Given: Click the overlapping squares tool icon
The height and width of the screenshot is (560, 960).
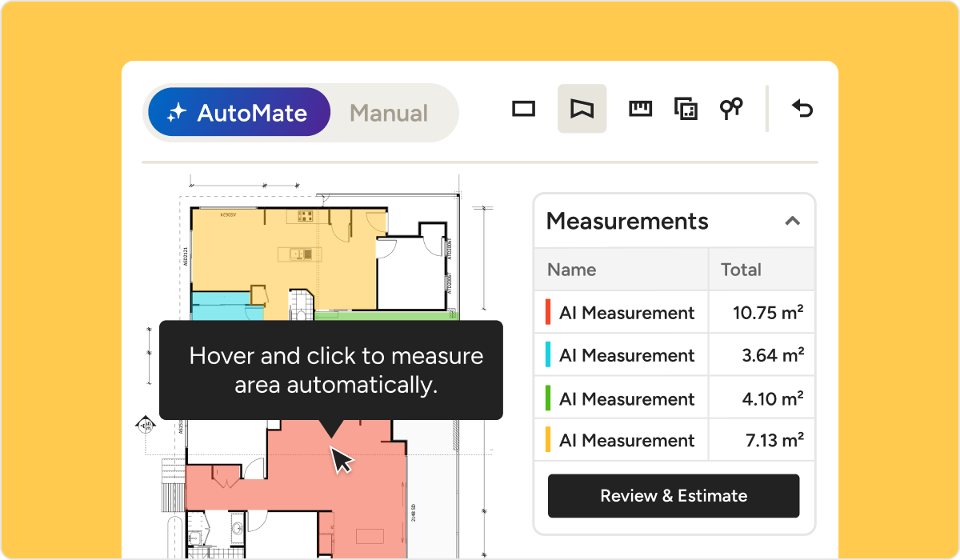Looking at the screenshot, I should coord(686,109).
